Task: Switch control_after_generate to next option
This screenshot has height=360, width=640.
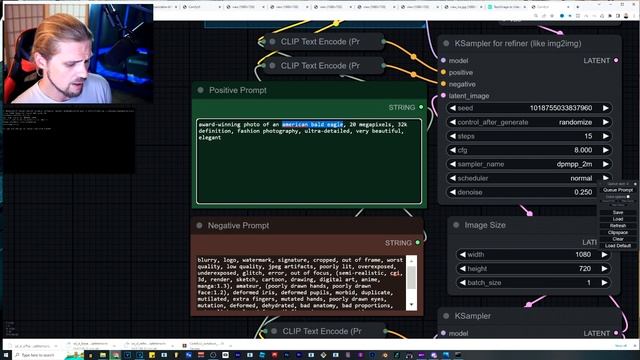Action: pos(606,122)
